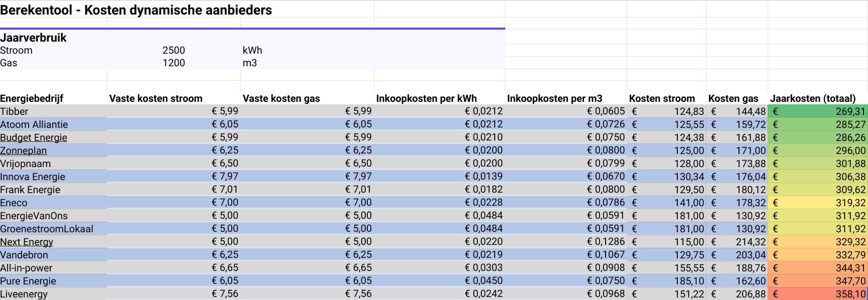Select the 'Vaste kosten gas' column header
This screenshot has height=300, width=868.
[x=281, y=98]
